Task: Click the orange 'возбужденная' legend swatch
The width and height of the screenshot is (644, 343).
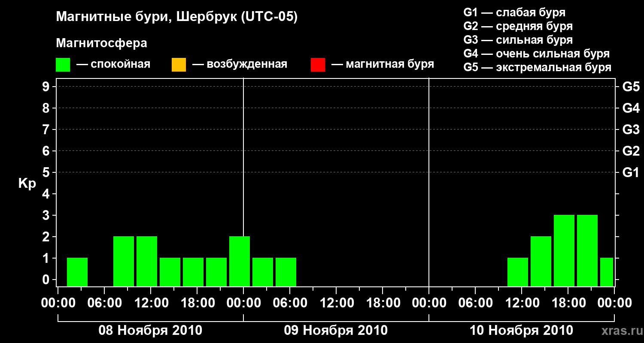Action: click(x=179, y=65)
